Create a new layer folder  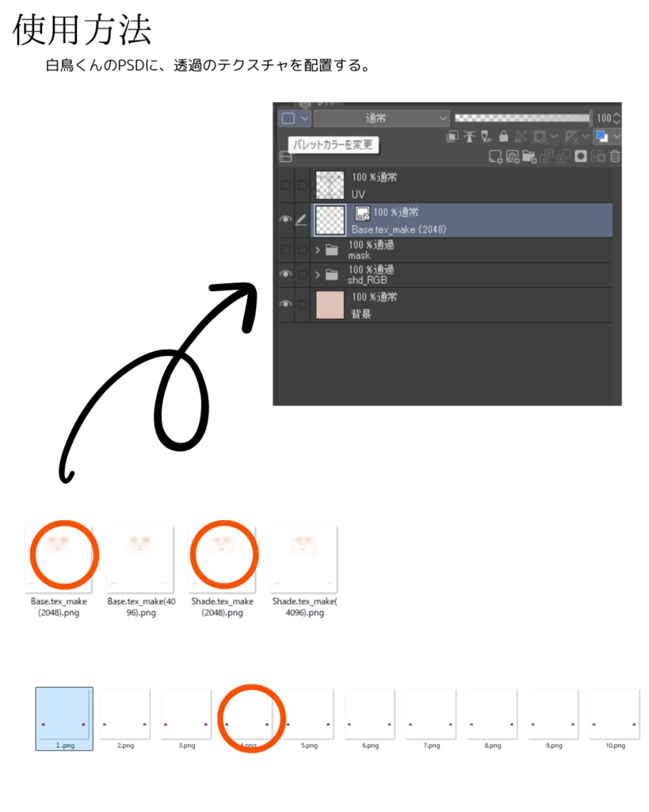coord(529,156)
